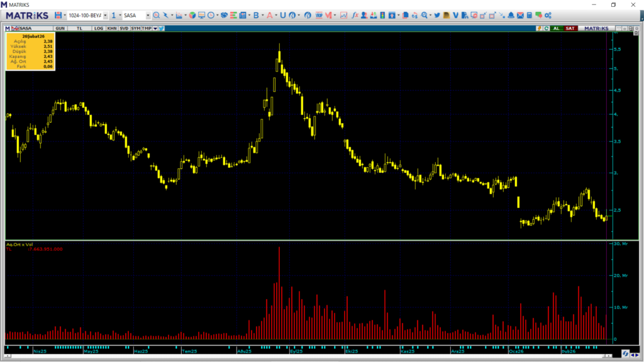Click the Twitter bird icon in chart header
The image size is (644, 362).
162,28
